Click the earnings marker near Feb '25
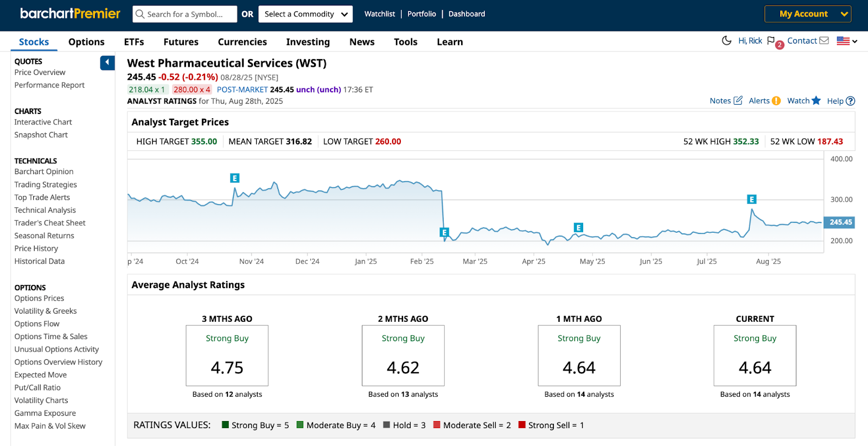868x446 pixels. click(x=444, y=233)
